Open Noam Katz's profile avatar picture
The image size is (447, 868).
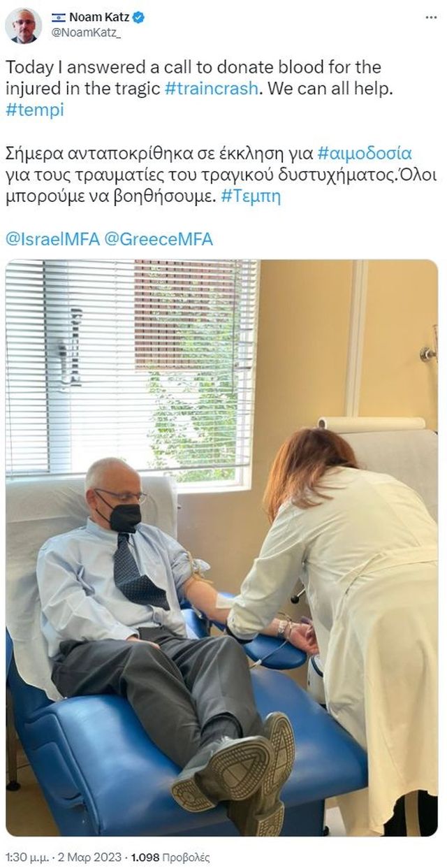coord(22,24)
